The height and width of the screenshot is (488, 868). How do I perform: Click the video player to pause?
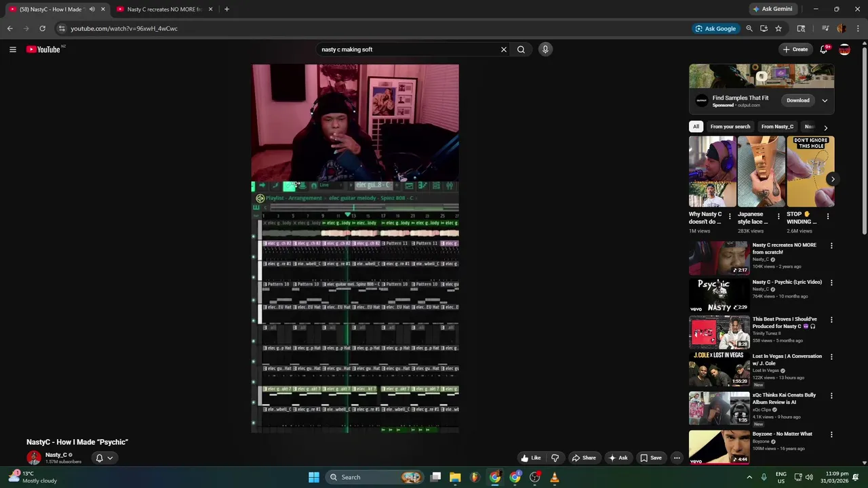355,248
